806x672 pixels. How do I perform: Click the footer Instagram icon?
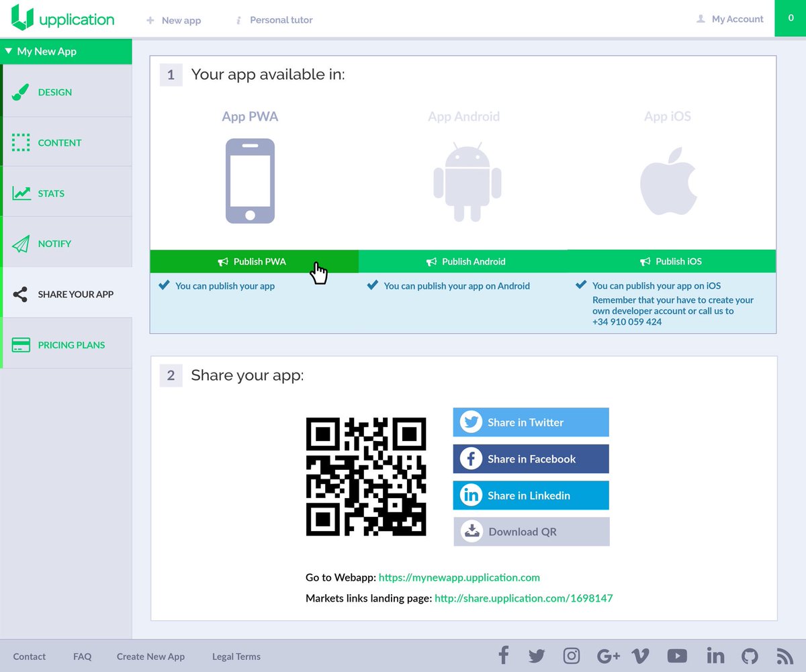point(572,656)
